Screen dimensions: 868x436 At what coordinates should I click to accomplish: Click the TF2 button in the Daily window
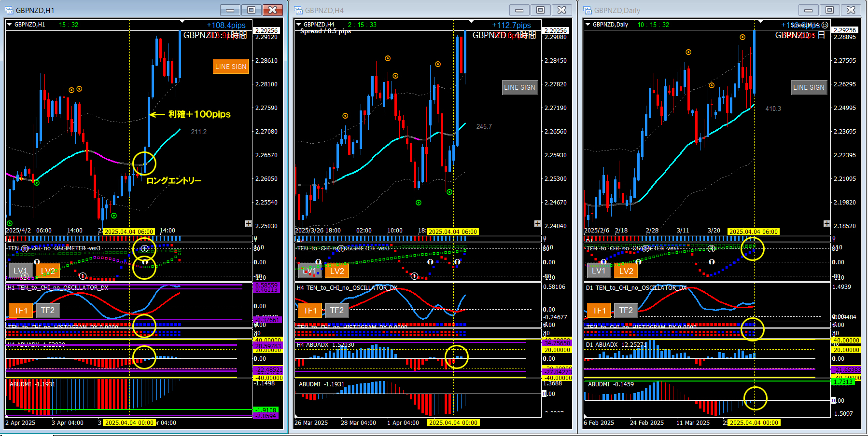(x=626, y=310)
